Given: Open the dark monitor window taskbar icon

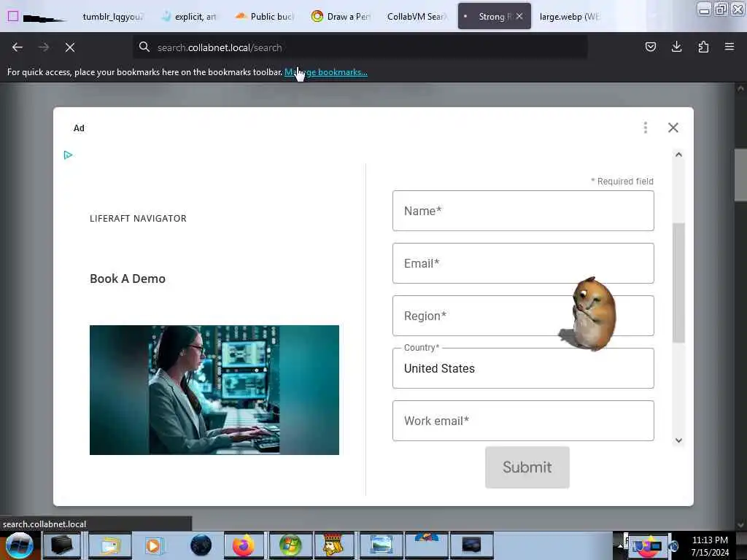Looking at the screenshot, I should (471, 545).
